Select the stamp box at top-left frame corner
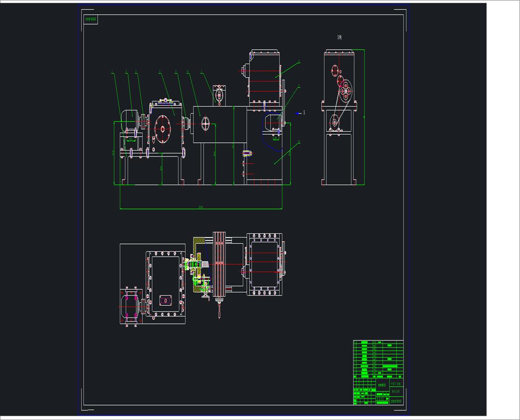This screenshot has height=420, width=520. (x=91, y=20)
